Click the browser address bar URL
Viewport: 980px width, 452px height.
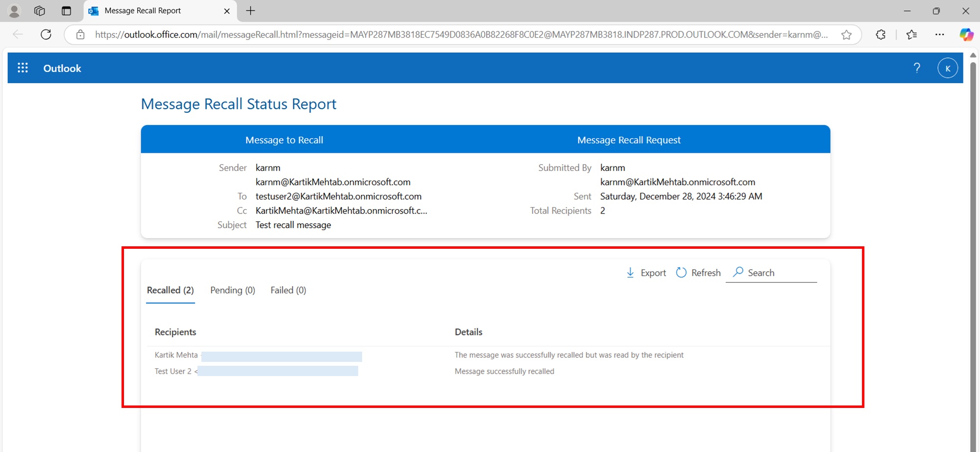(461, 35)
